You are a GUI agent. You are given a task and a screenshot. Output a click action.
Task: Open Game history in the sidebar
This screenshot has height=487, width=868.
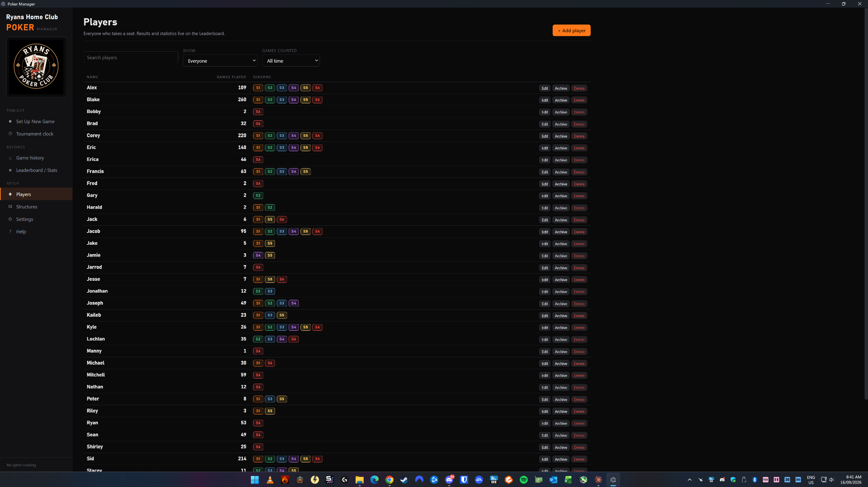36,158
